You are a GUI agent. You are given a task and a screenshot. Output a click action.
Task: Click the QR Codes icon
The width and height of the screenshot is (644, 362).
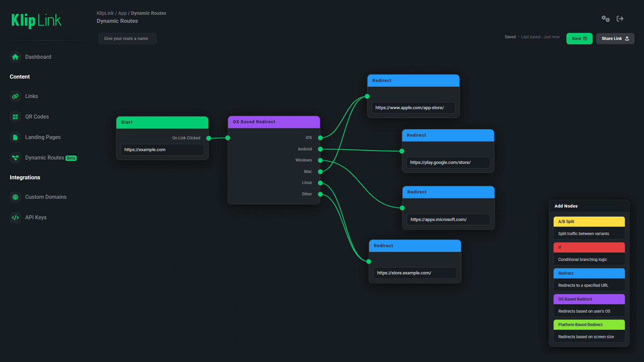[15, 117]
